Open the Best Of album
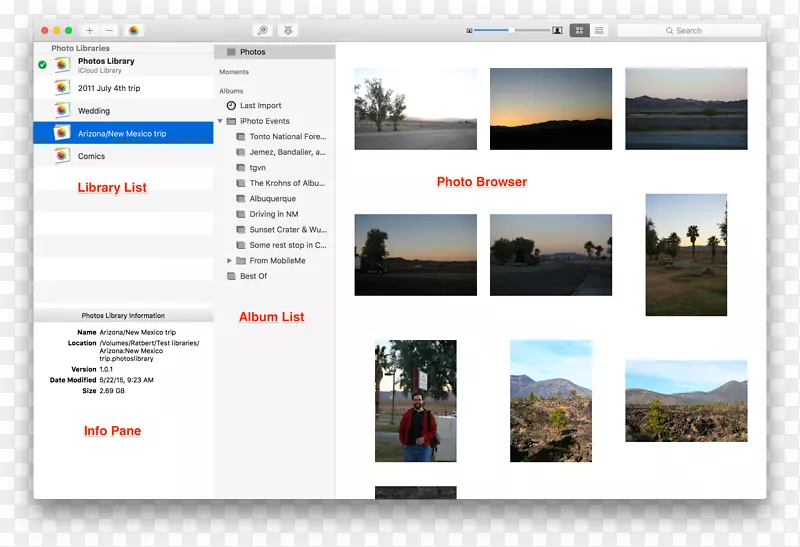The height and width of the screenshot is (547, 800). (x=253, y=276)
